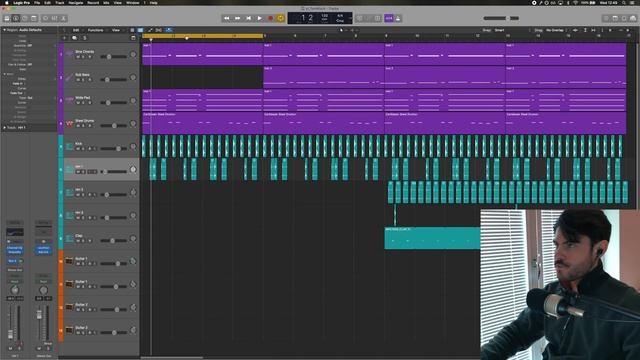This screenshot has height=360, width=640.
Task: Expand the Track inspector disclosure triangle
Action: click(4, 128)
